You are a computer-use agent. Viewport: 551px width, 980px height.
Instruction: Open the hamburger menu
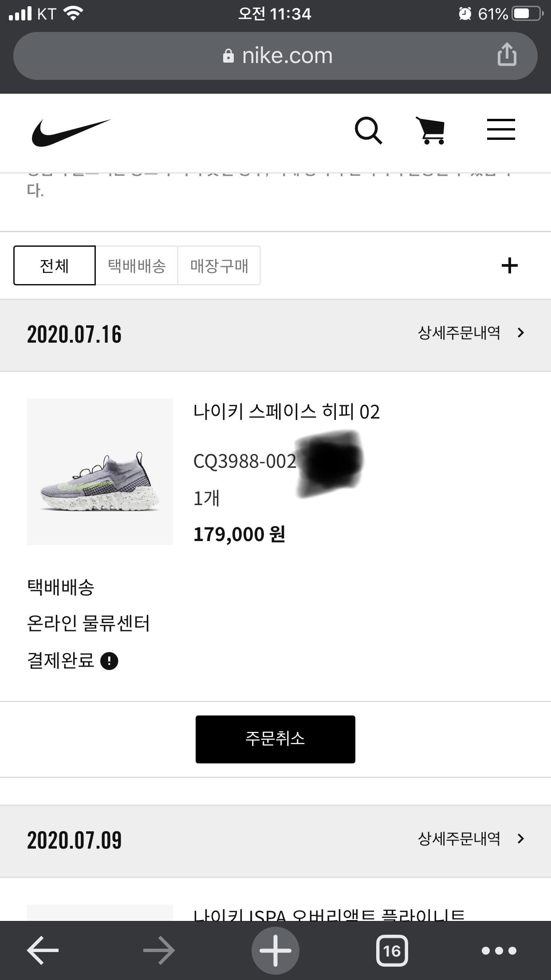click(x=501, y=129)
